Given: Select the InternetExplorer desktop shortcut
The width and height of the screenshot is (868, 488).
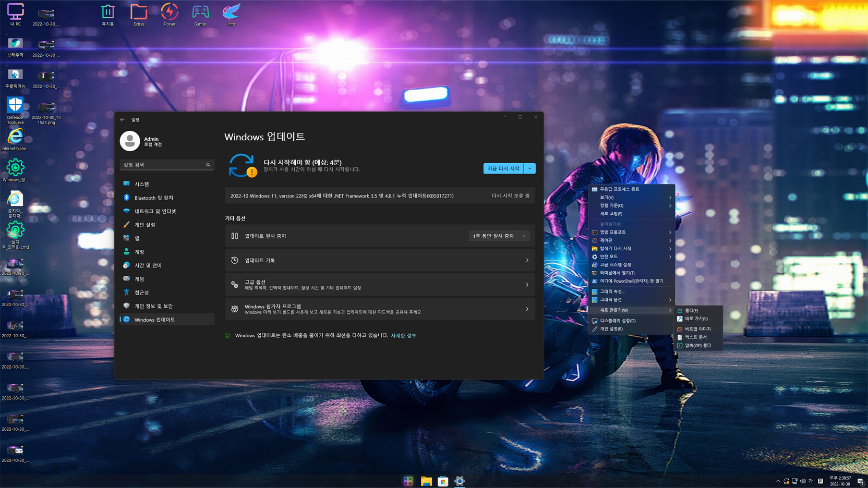Looking at the screenshot, I should point(15,140).
